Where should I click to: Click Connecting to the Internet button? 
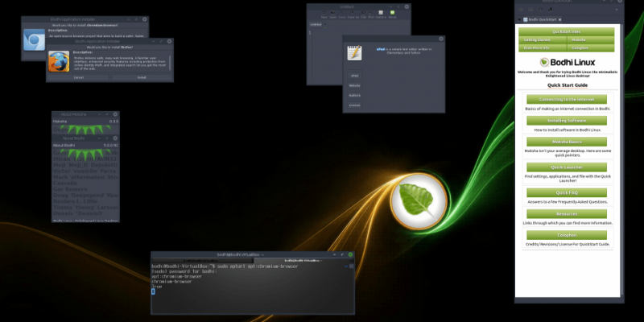coord(567,99)
